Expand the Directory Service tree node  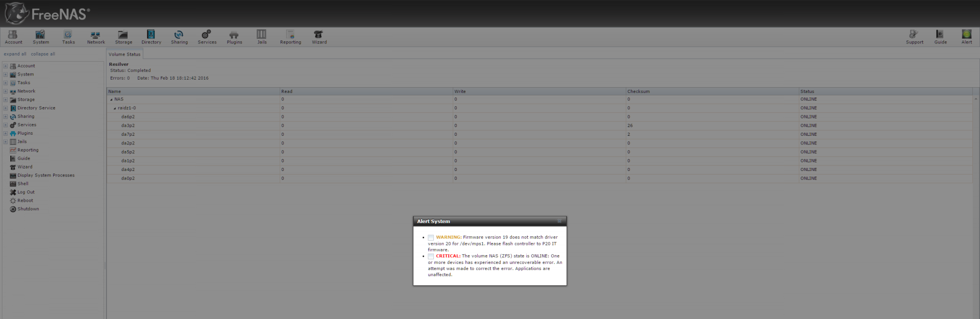pos(6,108)
